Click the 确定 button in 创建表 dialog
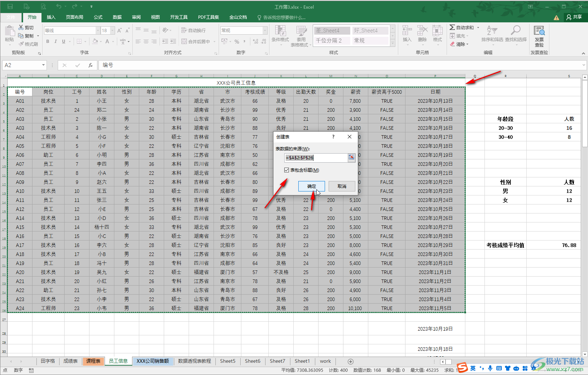The height and width of the screenshot is (375, 588). [312, 186]
